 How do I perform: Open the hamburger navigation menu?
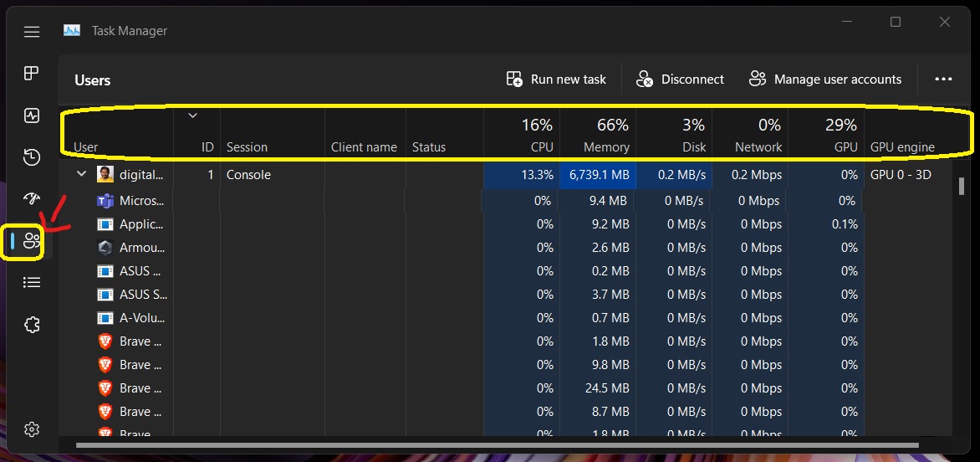[32, 31]
